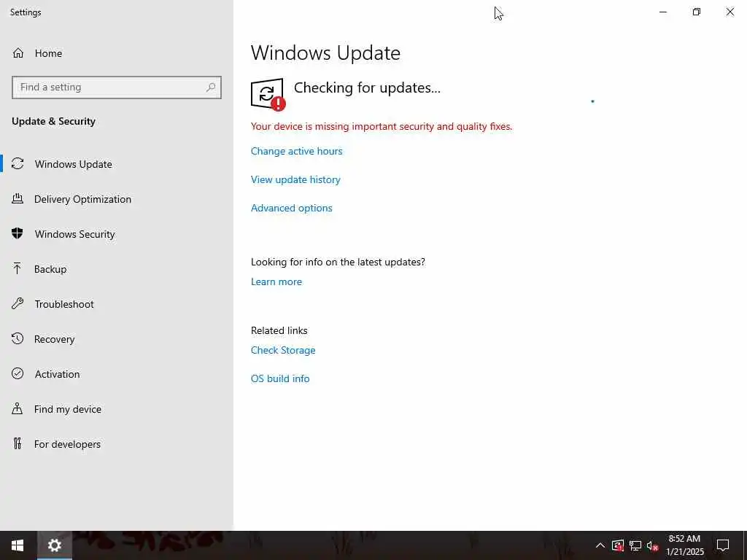
Task: Click the update status icon with red alert
Action: (x=268, y=94)
